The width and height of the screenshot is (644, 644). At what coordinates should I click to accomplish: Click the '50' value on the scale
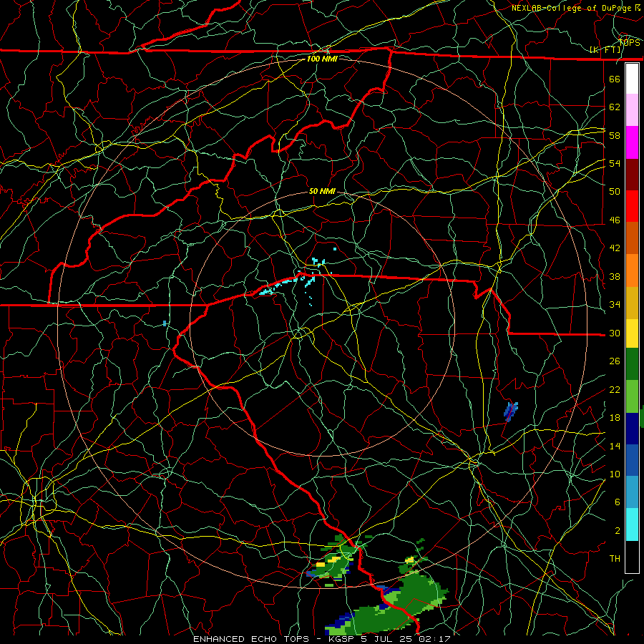615,192
